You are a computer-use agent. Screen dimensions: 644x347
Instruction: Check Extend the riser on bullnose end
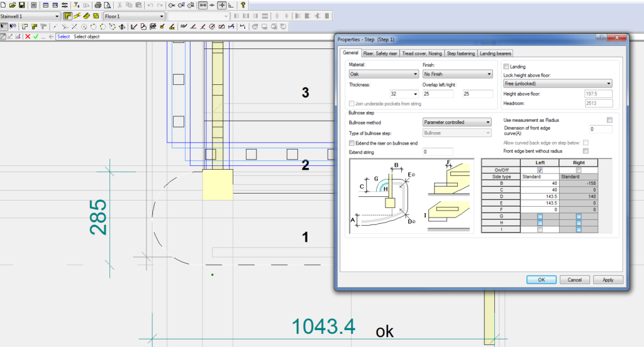coord(352,143)
